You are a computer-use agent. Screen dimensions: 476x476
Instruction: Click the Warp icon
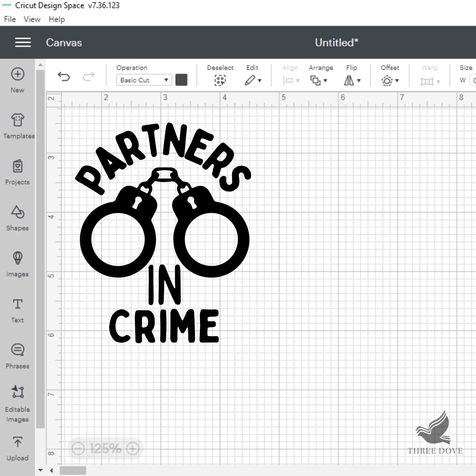(427, 81)
